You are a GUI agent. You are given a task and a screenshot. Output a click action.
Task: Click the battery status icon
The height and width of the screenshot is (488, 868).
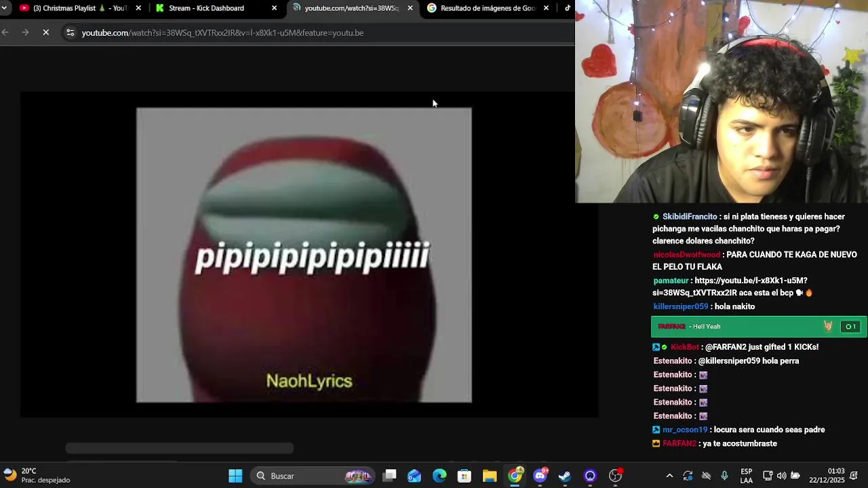tap(795, 476)
